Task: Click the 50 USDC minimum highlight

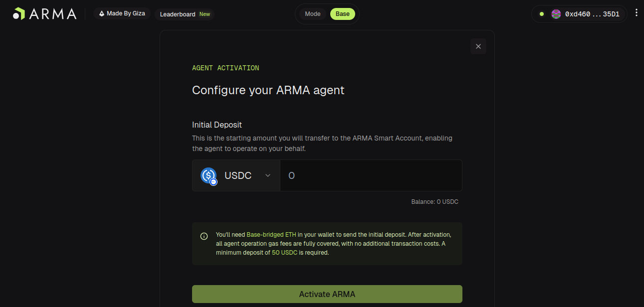Action: 284,253
